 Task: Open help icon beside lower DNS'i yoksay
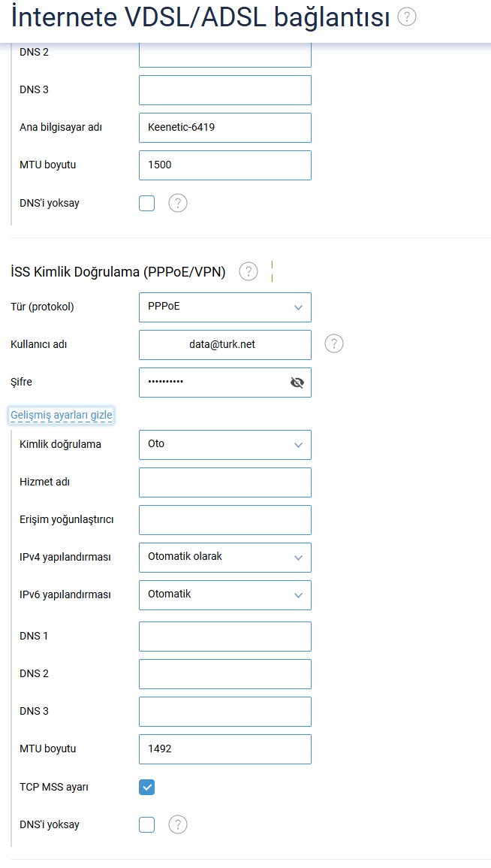177,824
